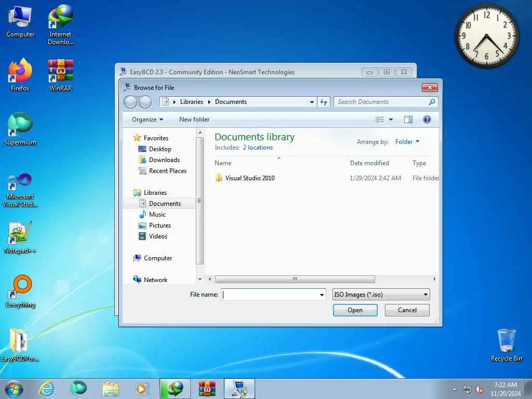This screenshot has height=399, width=532.
Task: Click the help question mark icon
Action: 427,119
